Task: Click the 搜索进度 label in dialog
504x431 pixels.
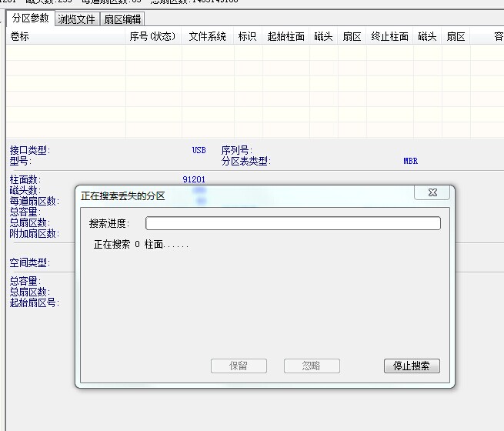Action: click(109, 223)
